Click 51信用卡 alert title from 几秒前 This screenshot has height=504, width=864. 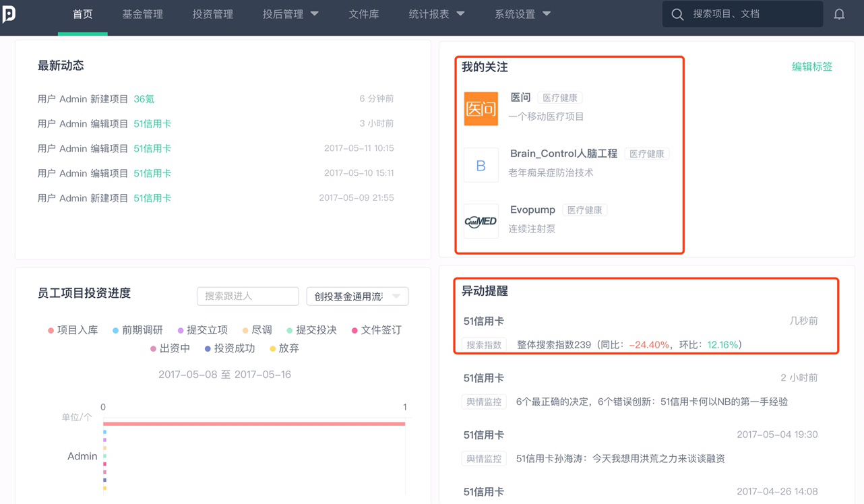point(483,321)
